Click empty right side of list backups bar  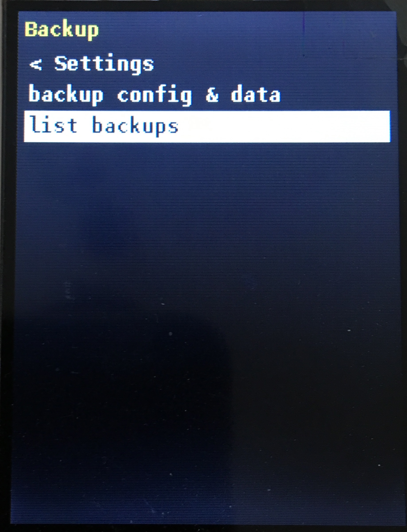click(291, 126)
